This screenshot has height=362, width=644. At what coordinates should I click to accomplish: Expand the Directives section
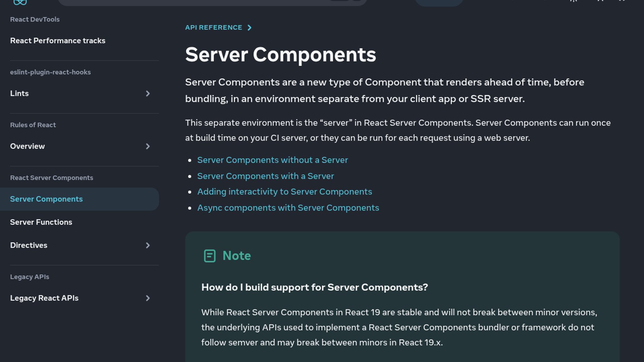(x=148, y=245)
